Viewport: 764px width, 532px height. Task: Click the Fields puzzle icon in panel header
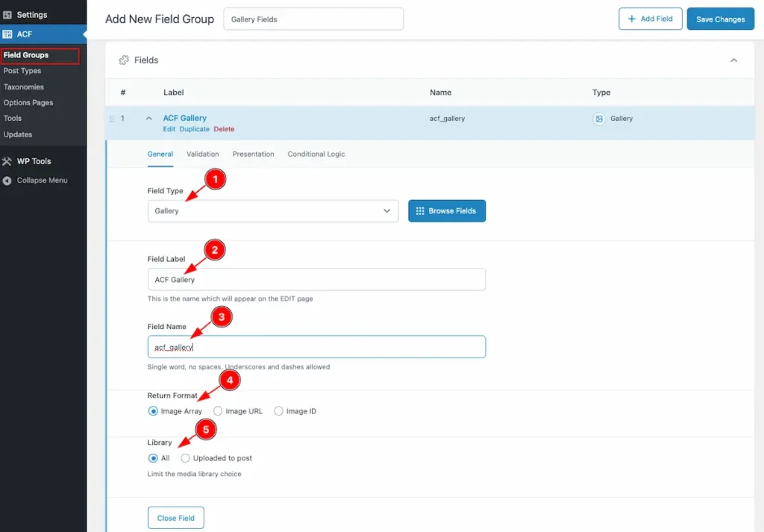pyautogui.click(x=124, y=60)
